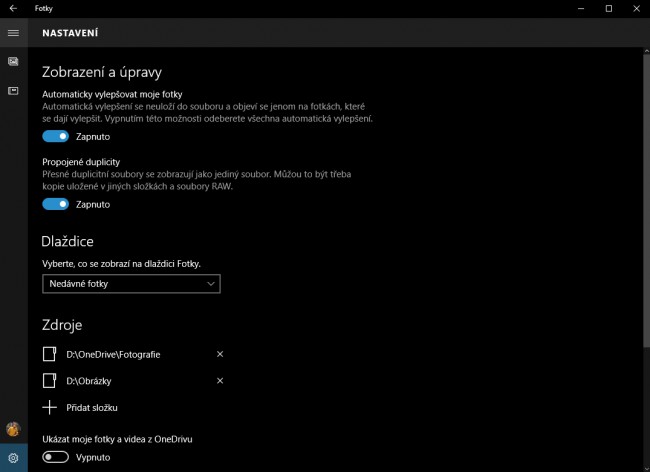Open the Albums view in sidebar
This screenshot has width=650, height=472.
[13, 91]
